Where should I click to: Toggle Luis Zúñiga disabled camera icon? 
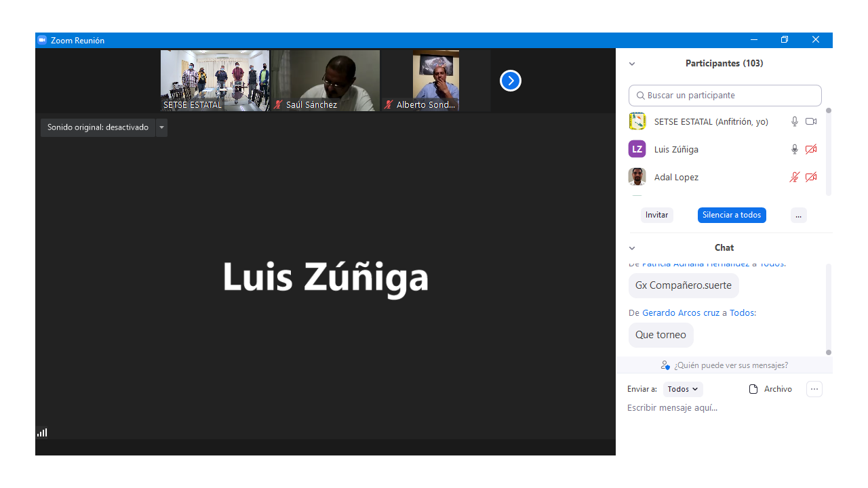pyautogui.click(x=811, y=149)
